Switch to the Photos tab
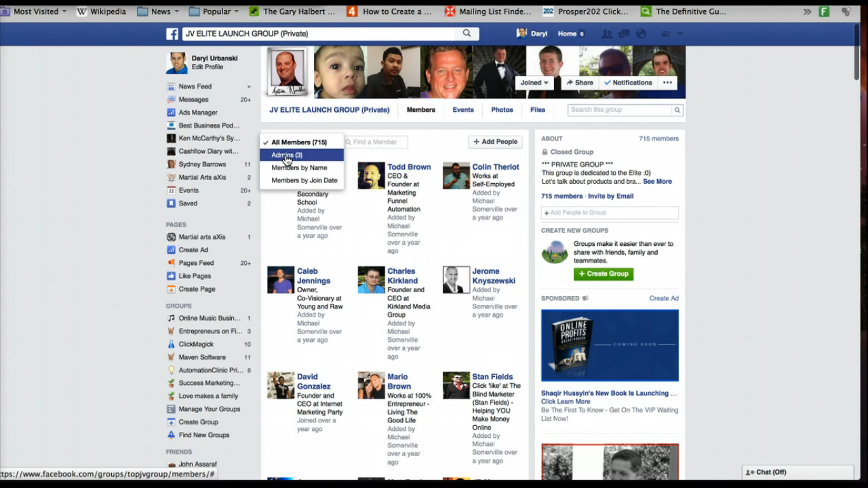868x488 pixels. point(502,110)
